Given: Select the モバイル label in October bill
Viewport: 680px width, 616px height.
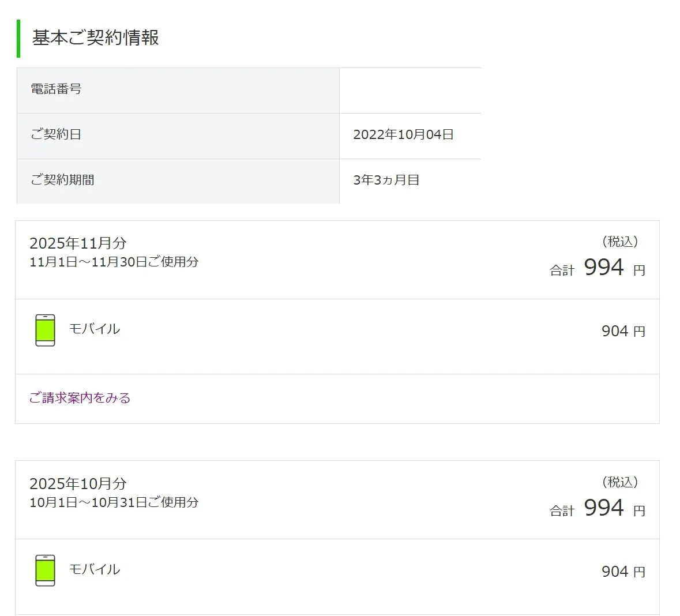Looking at the screenshot, I should coord(95,569).
